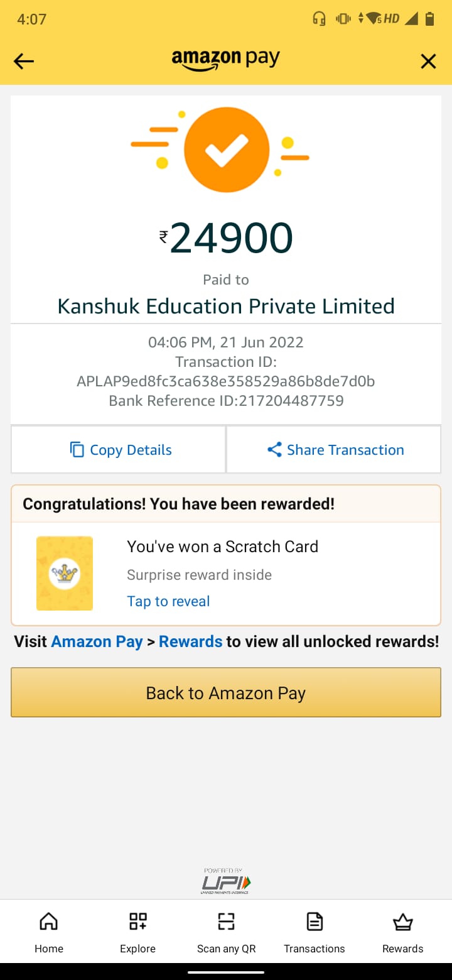This screenshot has width=452, height=980.
Task: Tap the Copy Details icon
Action: point(77,450)
